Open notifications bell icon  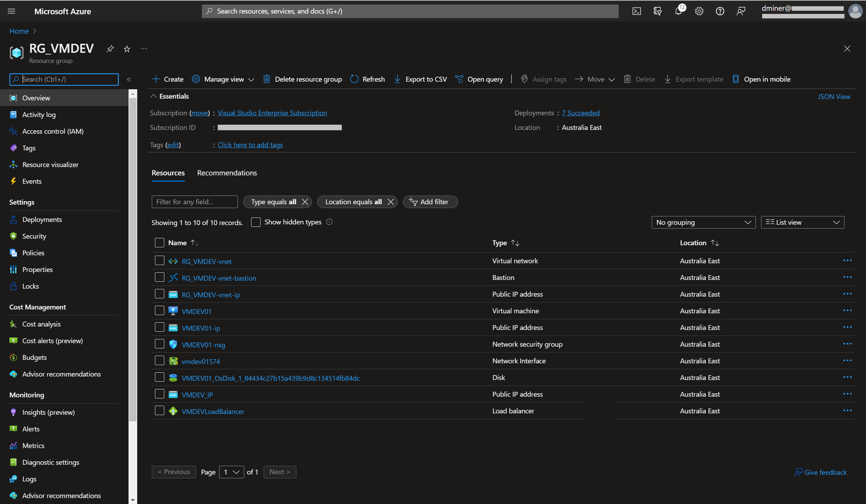[678, 11]
